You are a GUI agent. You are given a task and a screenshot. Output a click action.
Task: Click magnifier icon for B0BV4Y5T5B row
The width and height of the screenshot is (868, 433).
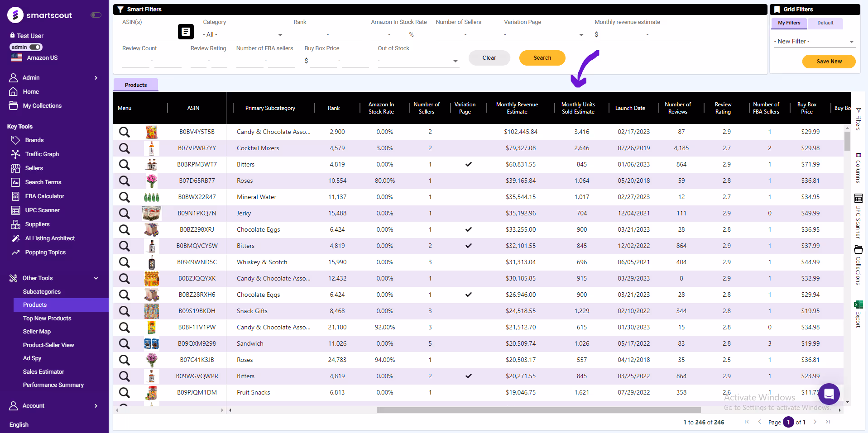click(x=124, y=132)
